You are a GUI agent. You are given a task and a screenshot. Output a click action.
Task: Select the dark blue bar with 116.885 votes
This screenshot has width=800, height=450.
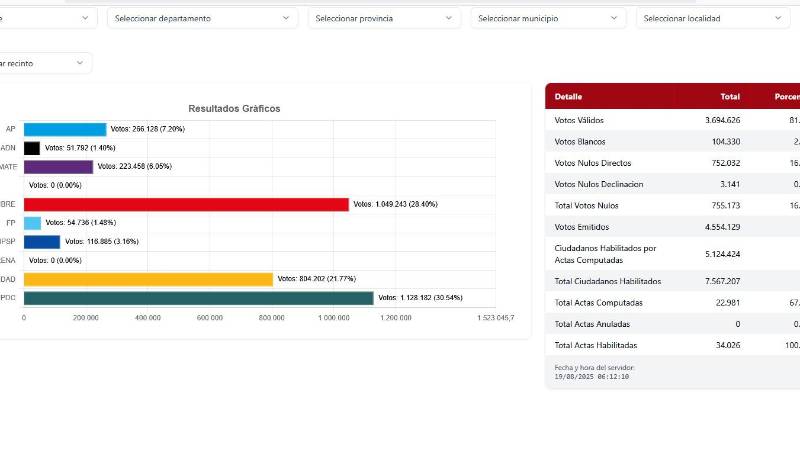[x=42, y=241]
